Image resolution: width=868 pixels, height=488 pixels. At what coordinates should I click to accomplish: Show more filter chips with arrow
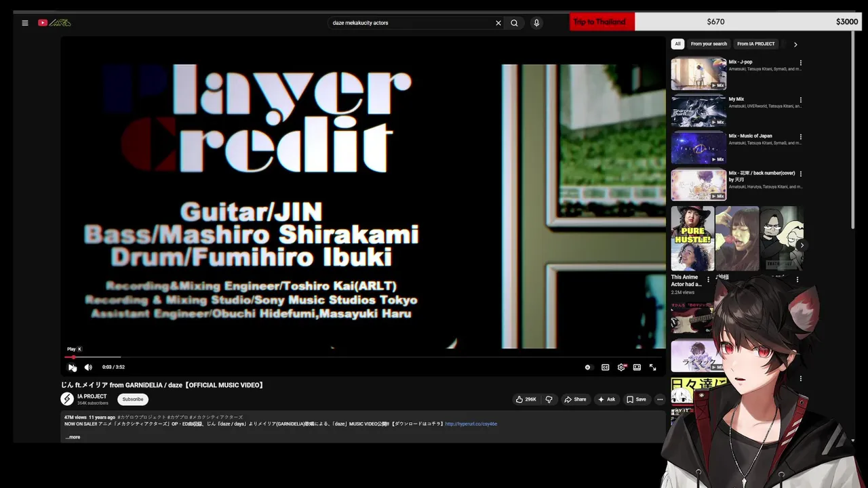click(x=795, y=44)
